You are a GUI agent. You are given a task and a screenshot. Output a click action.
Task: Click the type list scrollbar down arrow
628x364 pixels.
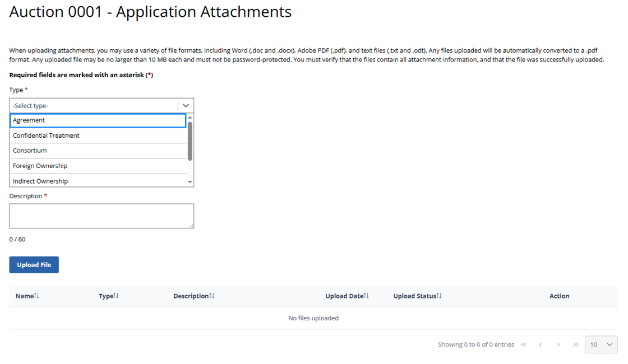coord(190,182)
